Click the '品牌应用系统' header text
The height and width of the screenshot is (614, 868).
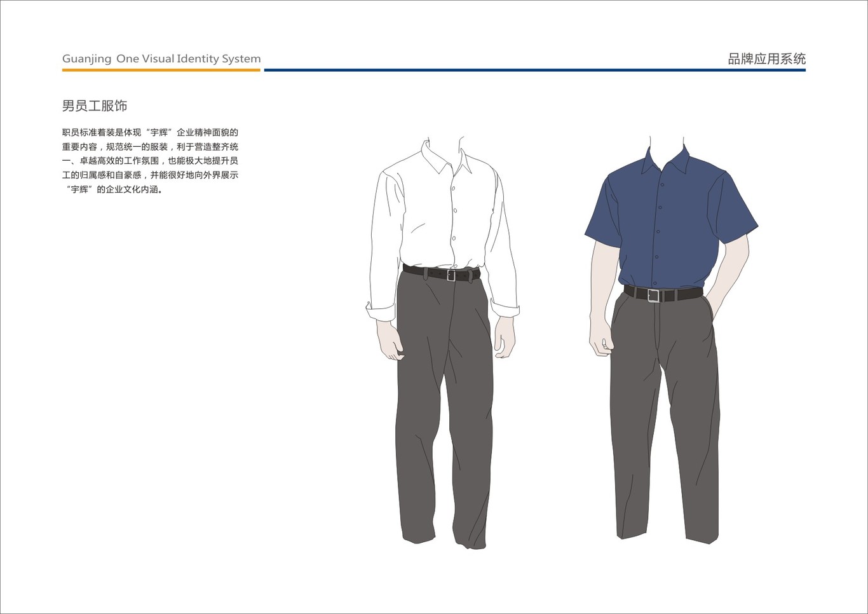(766, 59)
